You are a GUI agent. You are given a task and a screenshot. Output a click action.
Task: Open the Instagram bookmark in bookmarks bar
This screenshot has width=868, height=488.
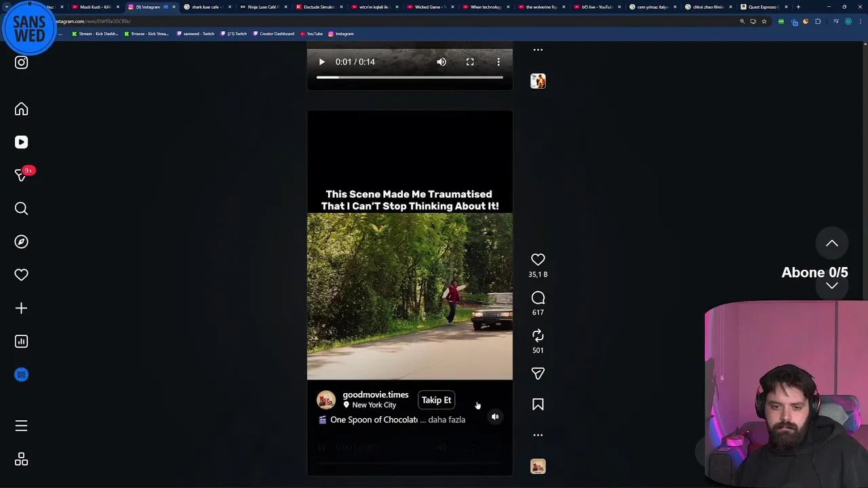pos(341,34)
